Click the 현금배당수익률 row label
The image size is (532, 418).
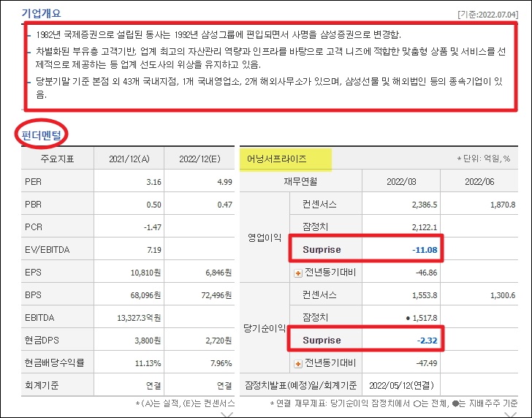[x=54, y=362]
